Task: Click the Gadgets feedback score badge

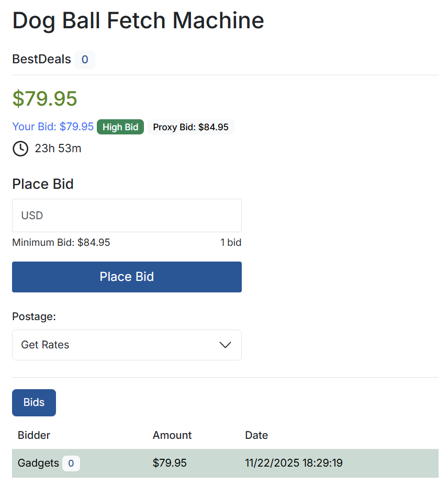Action: point(71,463)
